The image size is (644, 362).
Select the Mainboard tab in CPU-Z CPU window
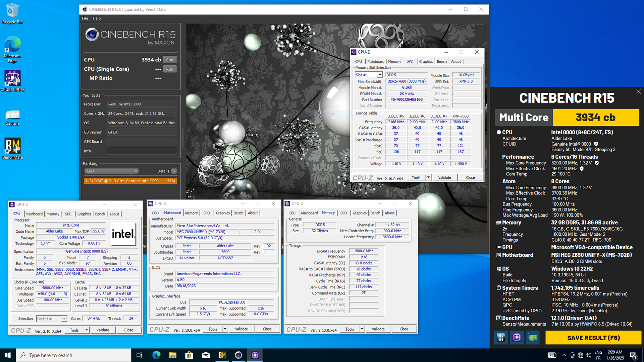pos(34,214)
